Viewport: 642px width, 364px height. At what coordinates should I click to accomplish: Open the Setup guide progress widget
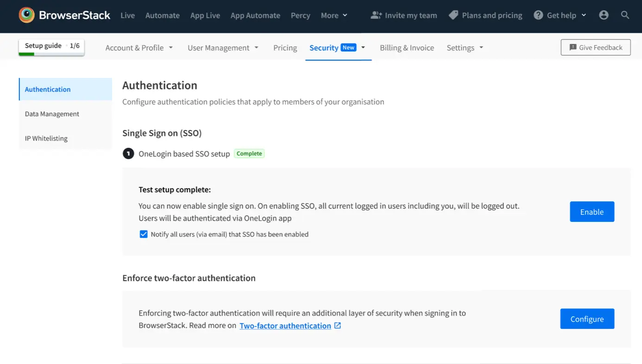coord(51,46)
